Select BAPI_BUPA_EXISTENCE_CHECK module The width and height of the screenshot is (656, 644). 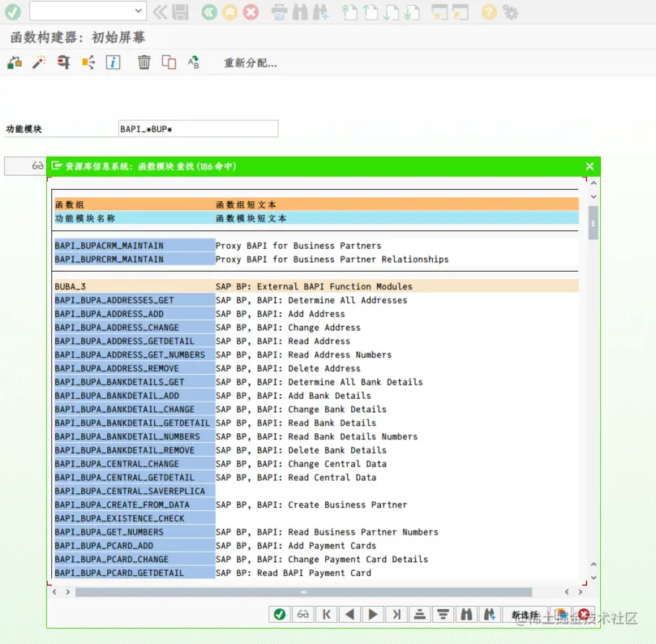tap(135, 518)
